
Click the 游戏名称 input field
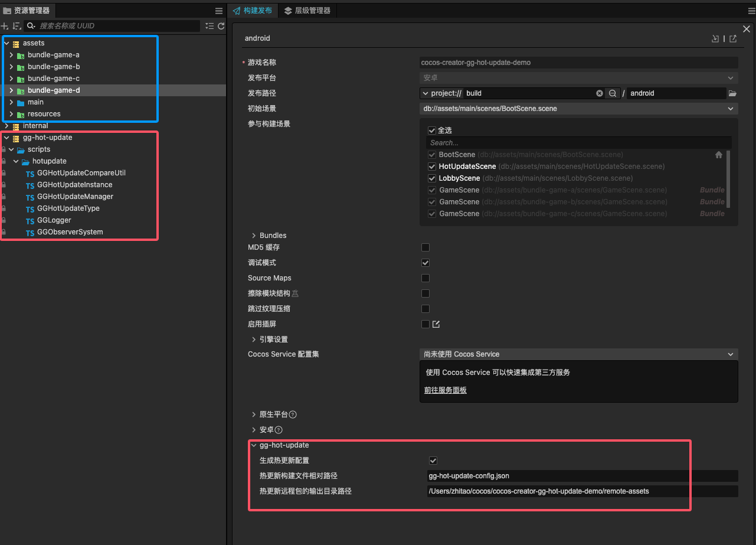click(579, 63)
